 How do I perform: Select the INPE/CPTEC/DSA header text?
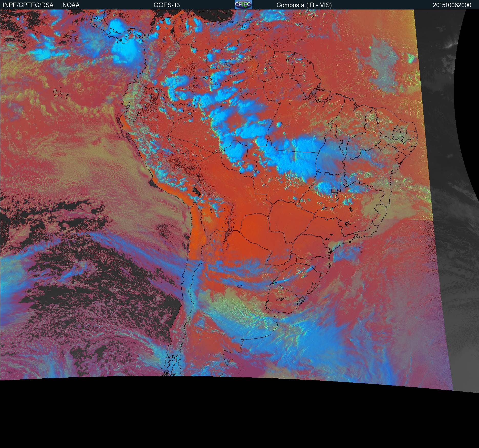pyautogui.click(x=28, y=5)
